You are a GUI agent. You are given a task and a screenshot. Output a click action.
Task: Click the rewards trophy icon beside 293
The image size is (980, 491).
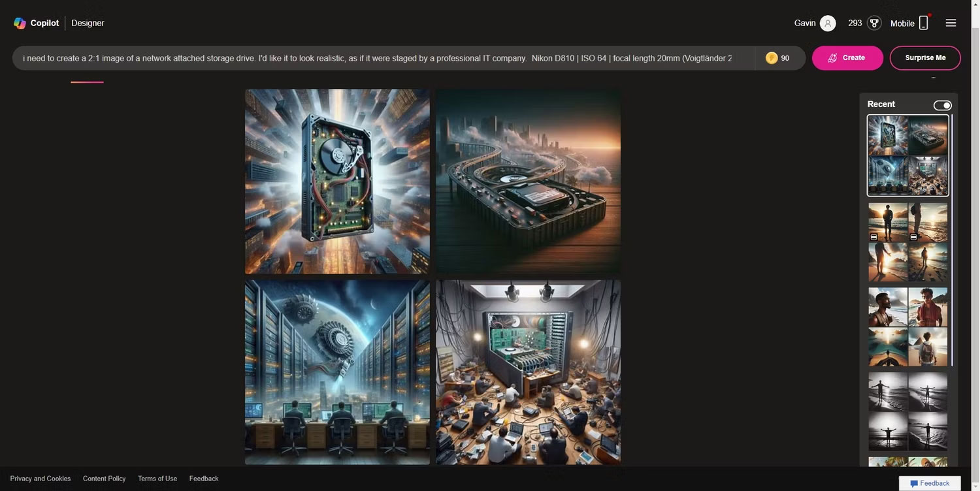(874, 22)
